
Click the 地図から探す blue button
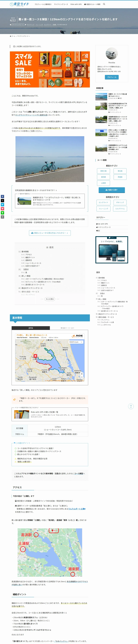112,190
